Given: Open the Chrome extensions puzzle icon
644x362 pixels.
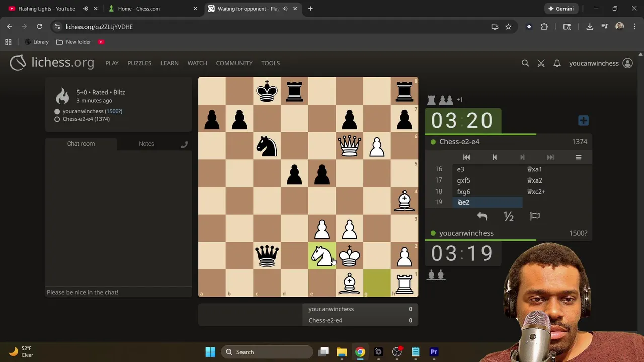Looking at the screenshot, I should [x=544, y=27].
